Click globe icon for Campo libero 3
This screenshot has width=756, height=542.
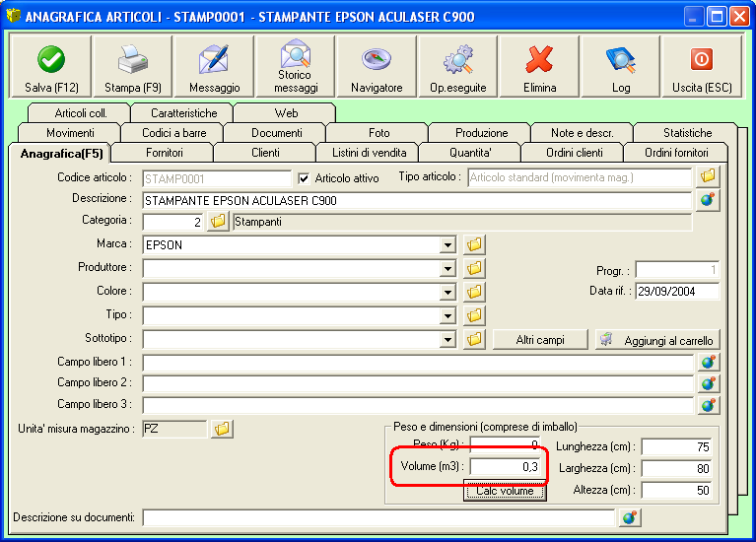[x=709, y=405]
